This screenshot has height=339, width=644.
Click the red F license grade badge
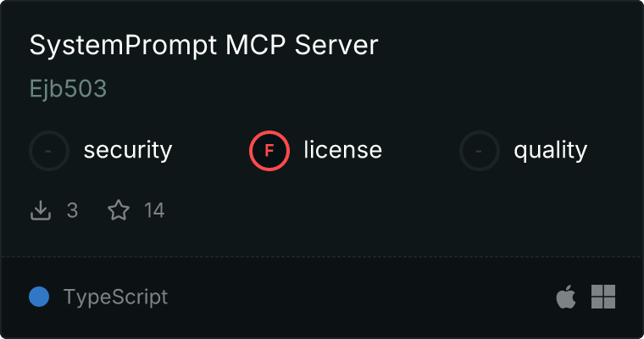point(269,151)
